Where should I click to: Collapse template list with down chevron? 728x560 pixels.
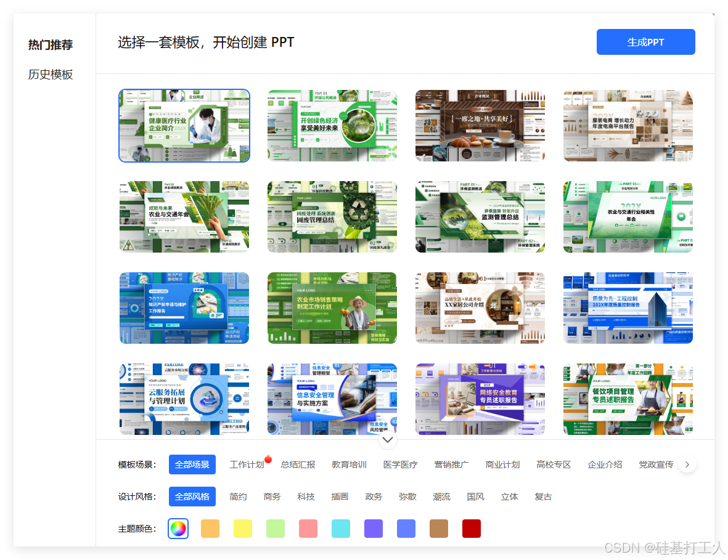click(x=388, y=440)
